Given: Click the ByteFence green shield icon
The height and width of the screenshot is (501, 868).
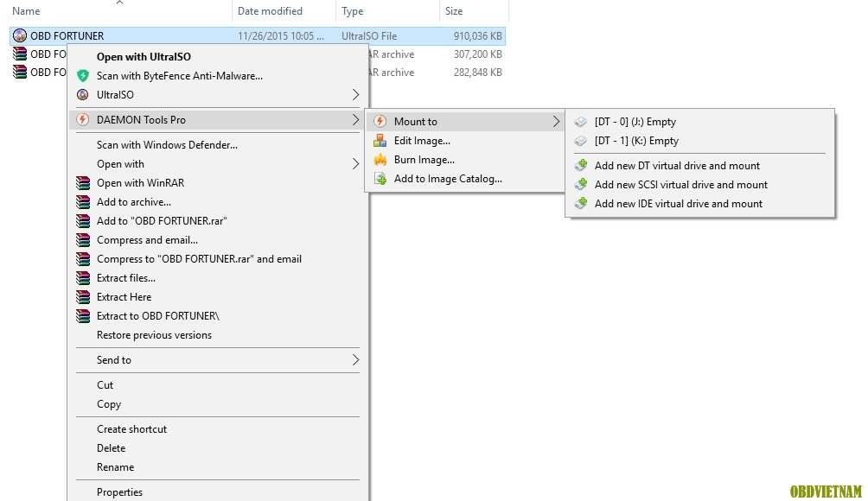Looking at the screenshot, I should pos(83,76).
